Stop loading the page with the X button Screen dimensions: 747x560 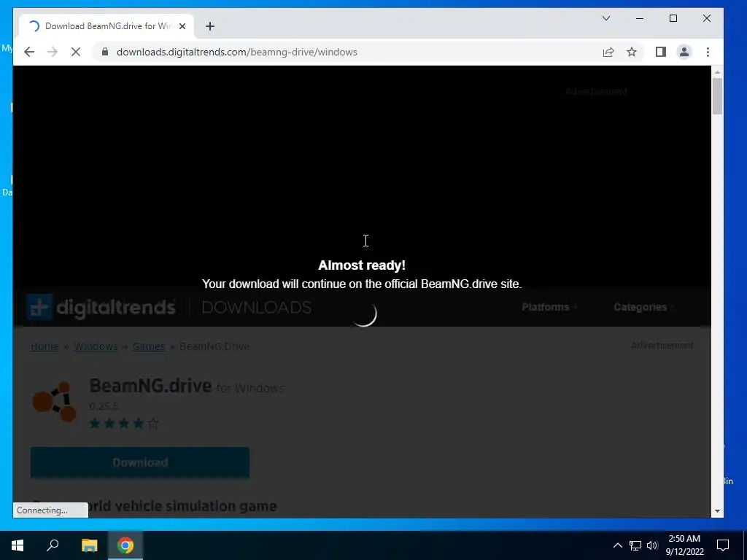click(x=76, y=52)
